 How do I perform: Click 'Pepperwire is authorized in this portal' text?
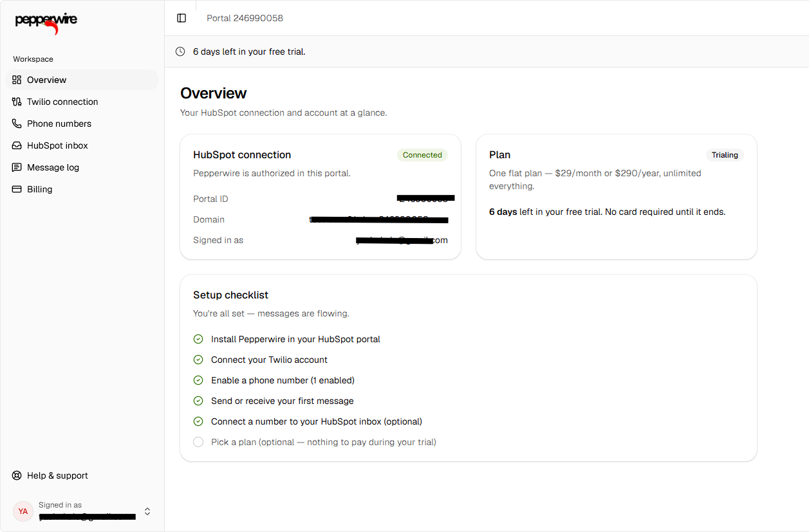point(272,173)
